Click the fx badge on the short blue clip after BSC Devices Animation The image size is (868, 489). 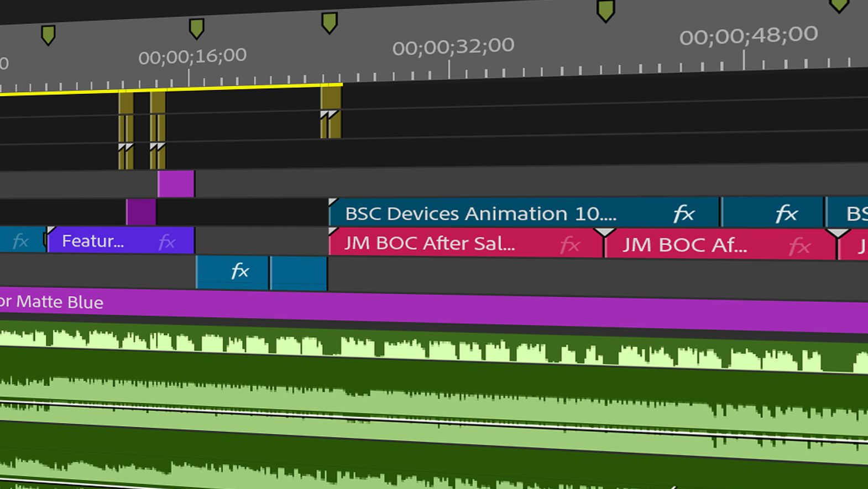pyautogui.click(x=786, y=214)
